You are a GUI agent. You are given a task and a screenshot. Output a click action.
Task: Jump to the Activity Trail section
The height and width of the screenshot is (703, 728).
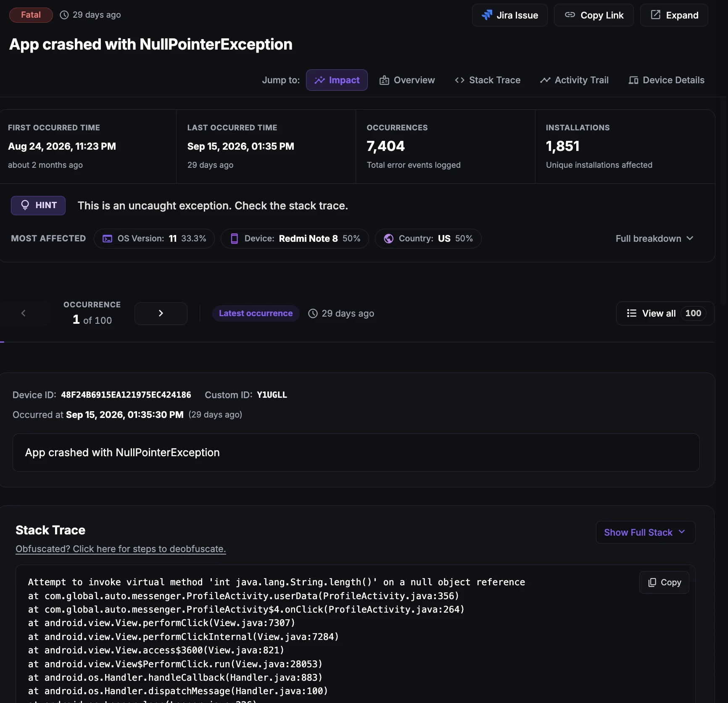[574, 80]
